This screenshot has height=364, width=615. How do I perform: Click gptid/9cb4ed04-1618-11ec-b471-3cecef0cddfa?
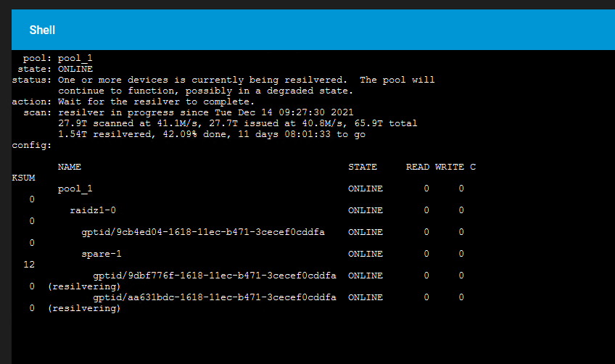click(203, 232)
